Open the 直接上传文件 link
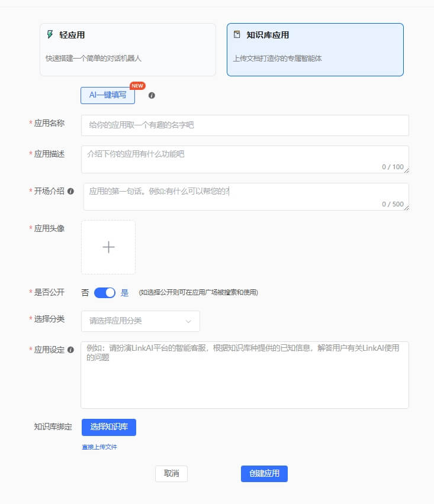This screenshot has height=504, width=434. tap(99, 447)
